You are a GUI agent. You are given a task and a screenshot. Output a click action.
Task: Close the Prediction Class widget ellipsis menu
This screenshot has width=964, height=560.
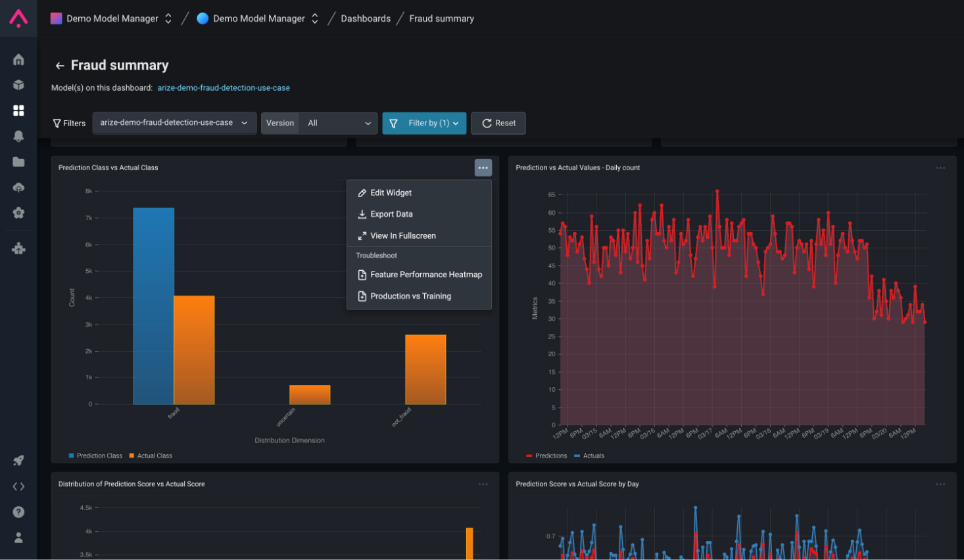483,168
